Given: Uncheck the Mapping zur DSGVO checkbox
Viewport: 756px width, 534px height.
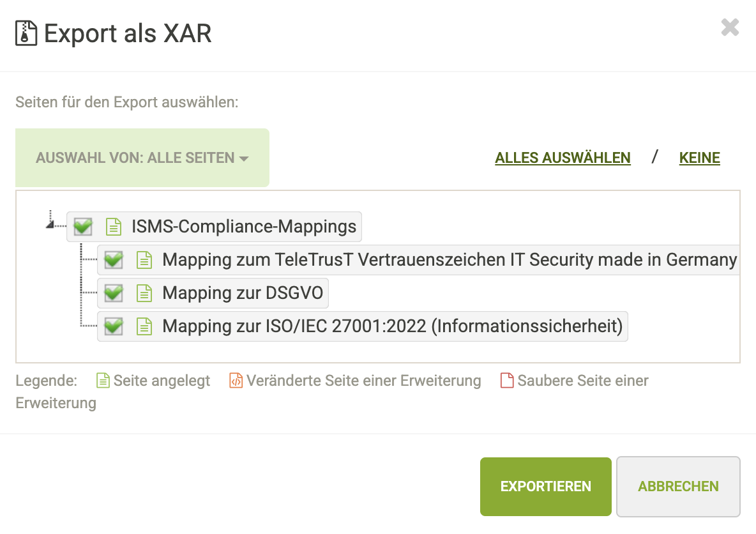Looking at the screenshot, I should point(114,293).
